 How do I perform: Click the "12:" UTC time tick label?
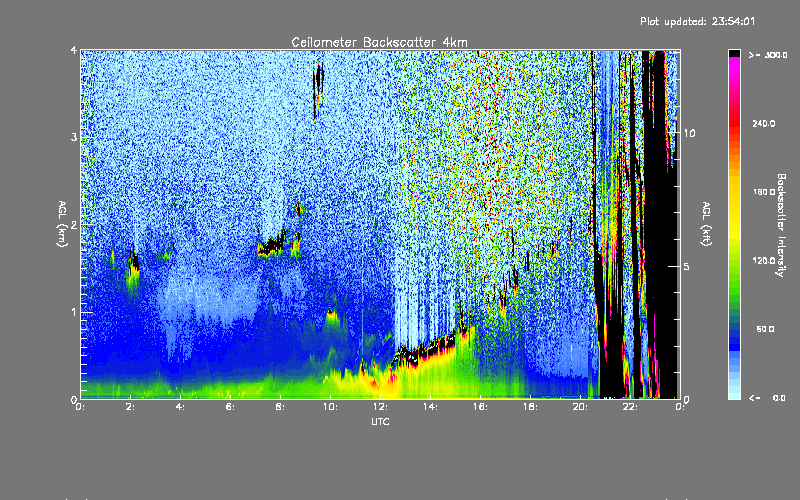pos(380,407)
